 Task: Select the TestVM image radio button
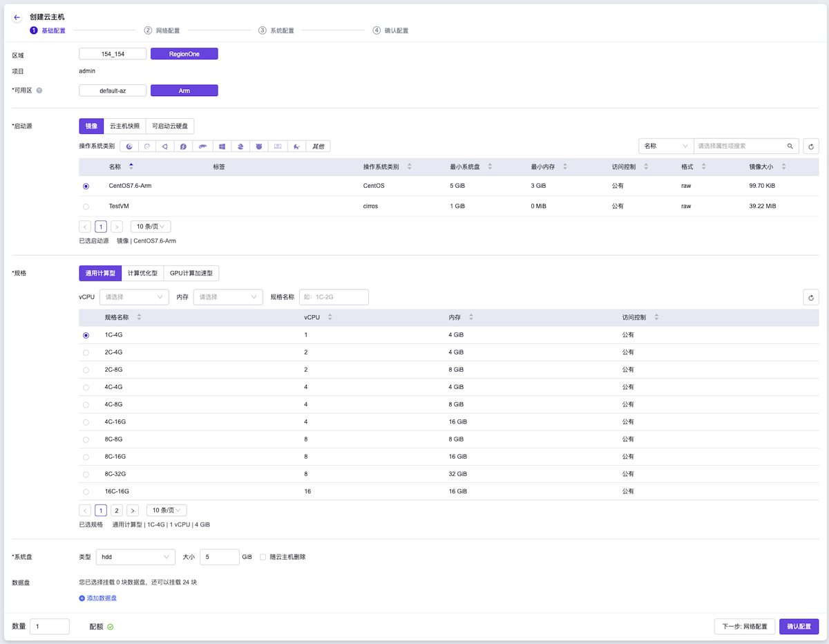(x=86, y=207)
